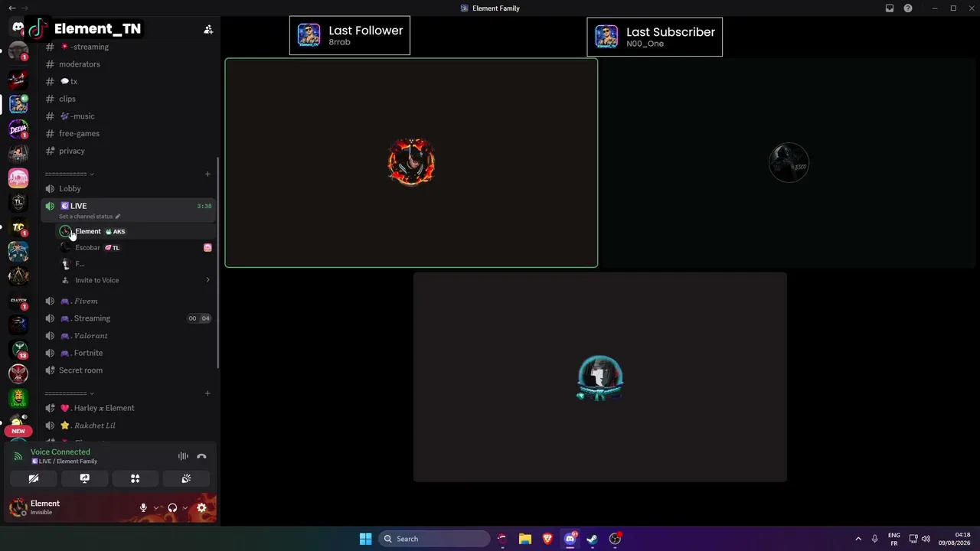The height and width of the screenshot is (551, 980).
Task: Switch to the DEEVA server icon
Action: pyautogui.click(x=18, y=128)
